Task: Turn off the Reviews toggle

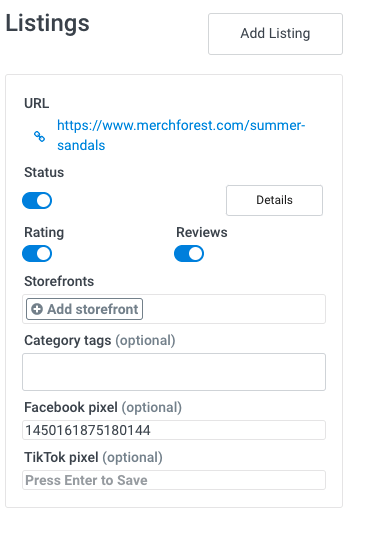Action: coord(189,254)
